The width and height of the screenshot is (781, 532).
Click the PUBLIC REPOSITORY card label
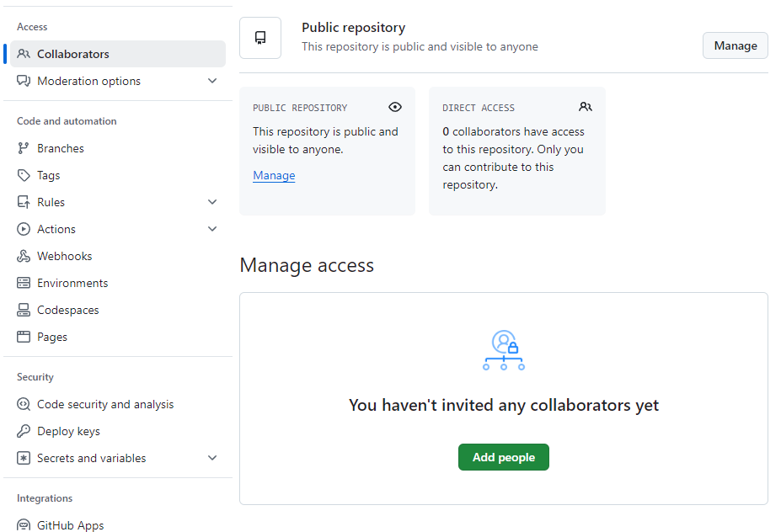[300, 108]
